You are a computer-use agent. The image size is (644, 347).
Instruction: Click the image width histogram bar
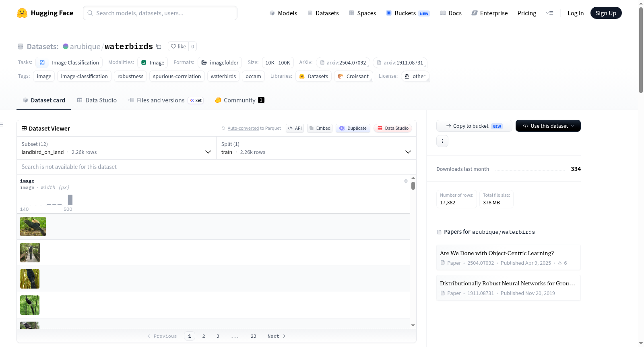coord(70,200)
